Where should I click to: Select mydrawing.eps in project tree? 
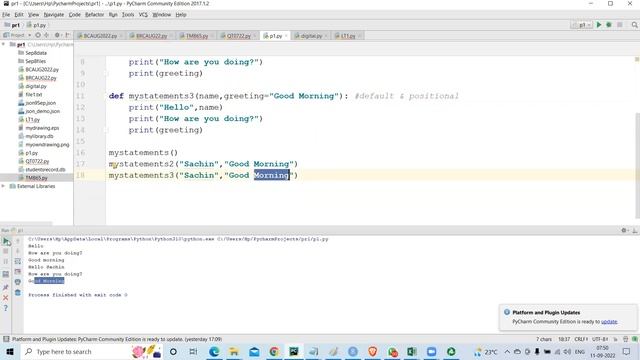point(42,128)
